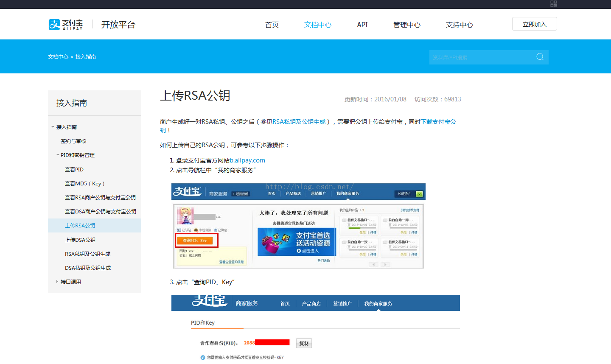
Task: Click the 开放平台 title text
Action: (x=118, y=25)
